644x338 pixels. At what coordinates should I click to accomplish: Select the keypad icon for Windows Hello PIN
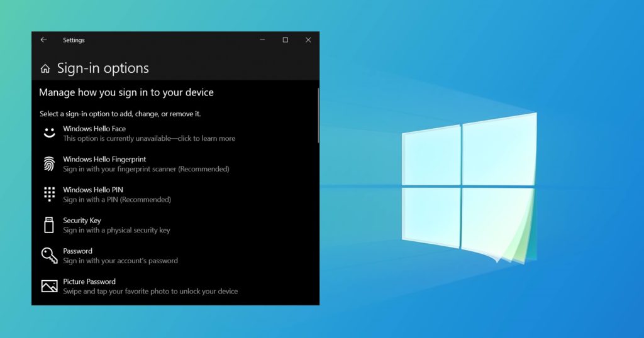[49, 194]
